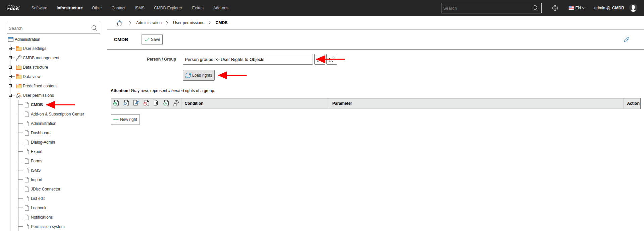The height and width of the screenshot is (231, 644).
Task: Click the supervisor right gear-person icon
Action: (x=176, y=103)
